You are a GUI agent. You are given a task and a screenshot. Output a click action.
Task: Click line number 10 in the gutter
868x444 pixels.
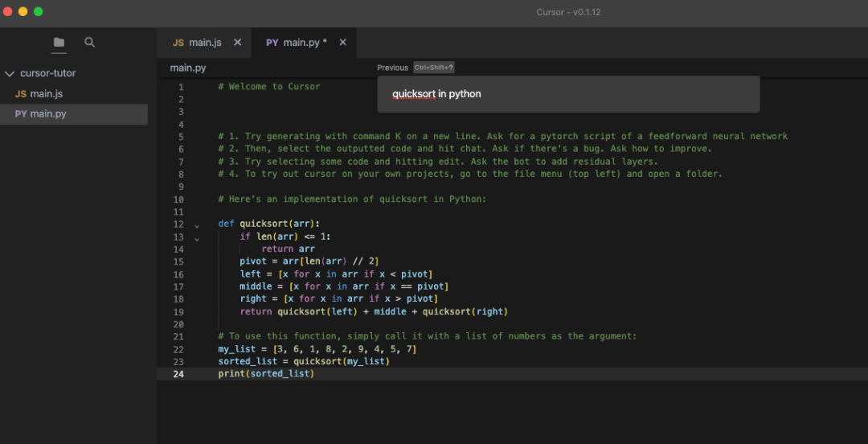pyautogui.click(x=178, y=199)
